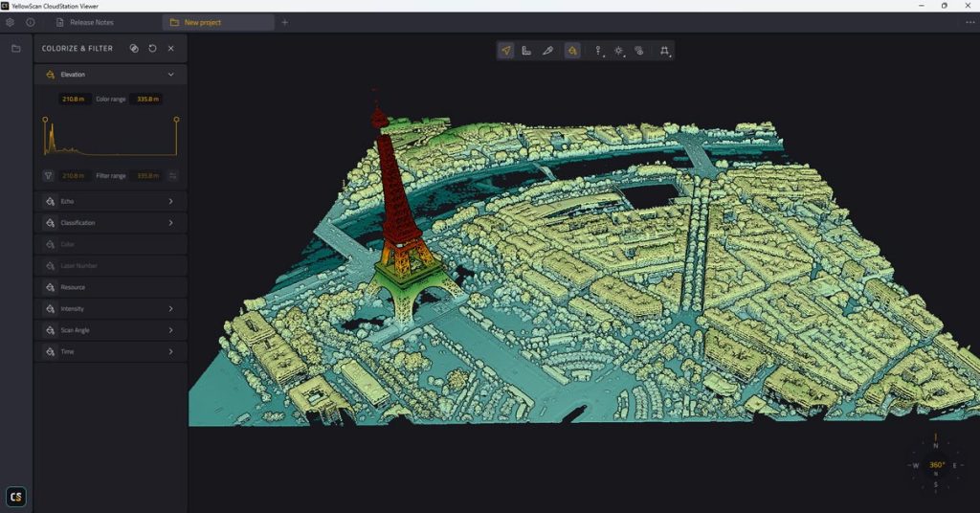The width and height of the screenshot is (980, 513).
Task: Switch to the New project tab
Action: 218,22
